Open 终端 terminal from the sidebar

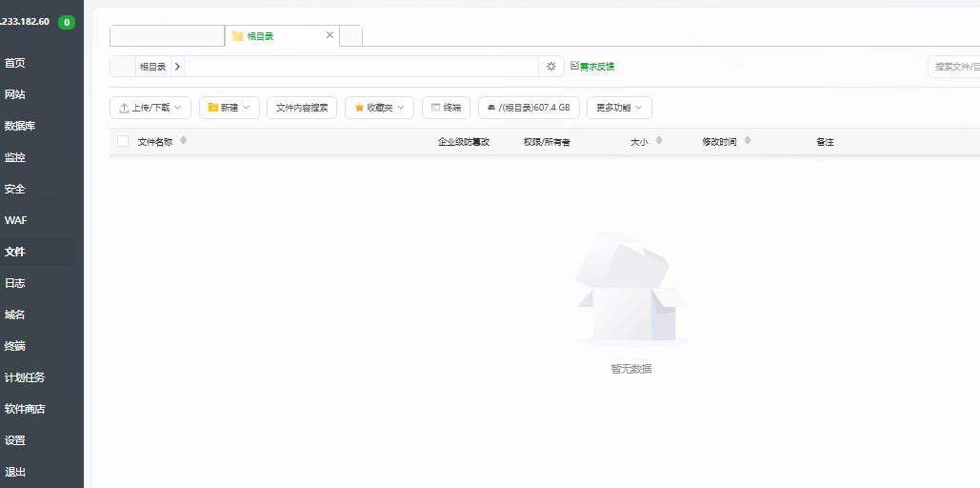coord(15,346)
